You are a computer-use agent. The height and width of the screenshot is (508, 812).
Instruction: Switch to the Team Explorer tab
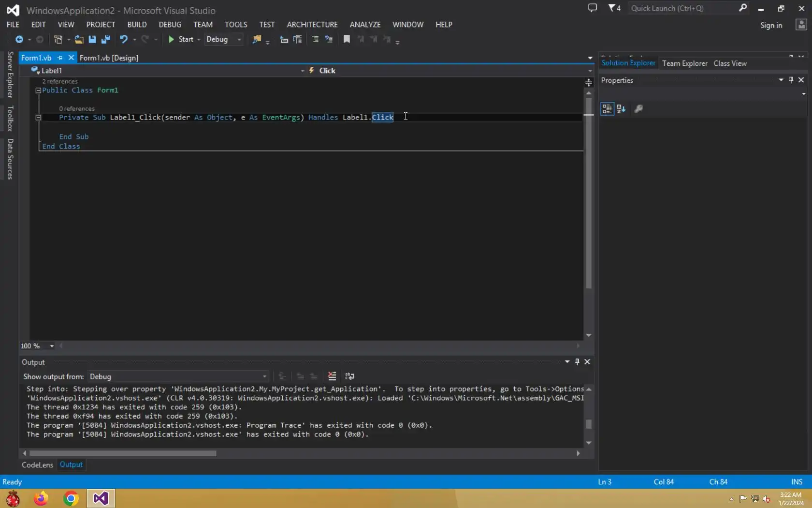(684, 63)
